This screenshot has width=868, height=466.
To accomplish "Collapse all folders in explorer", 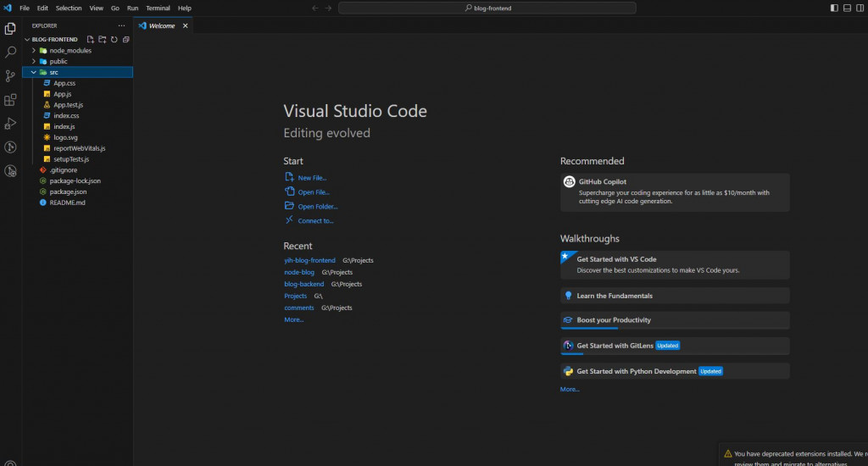I will [x=126, y=39].
